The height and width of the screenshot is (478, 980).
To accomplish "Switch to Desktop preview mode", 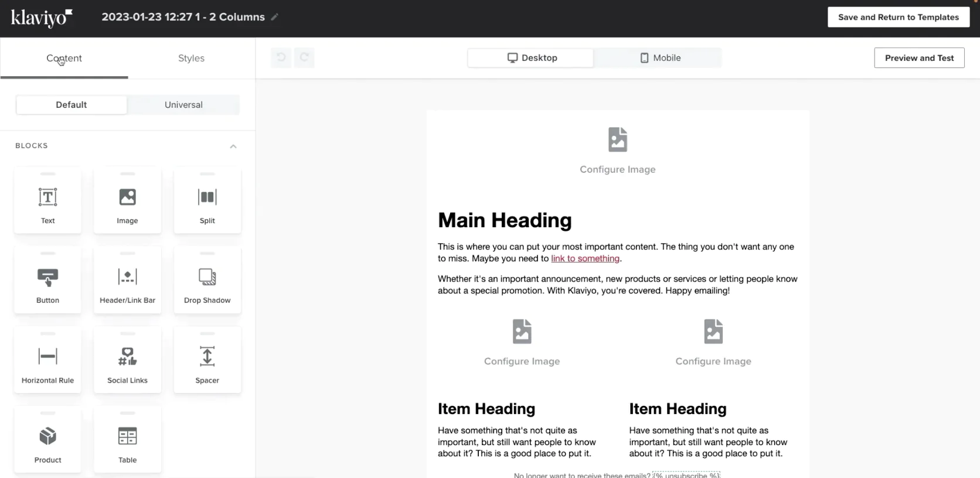I will [532, 58].
